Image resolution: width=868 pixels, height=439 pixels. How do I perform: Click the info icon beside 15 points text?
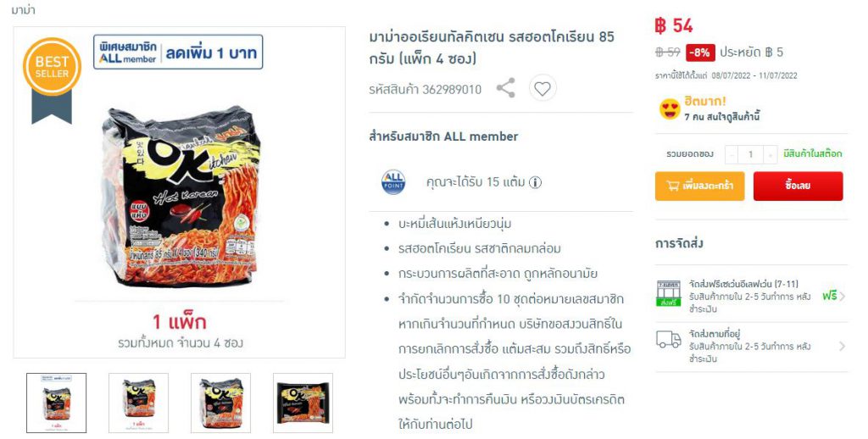coord(536,182)
